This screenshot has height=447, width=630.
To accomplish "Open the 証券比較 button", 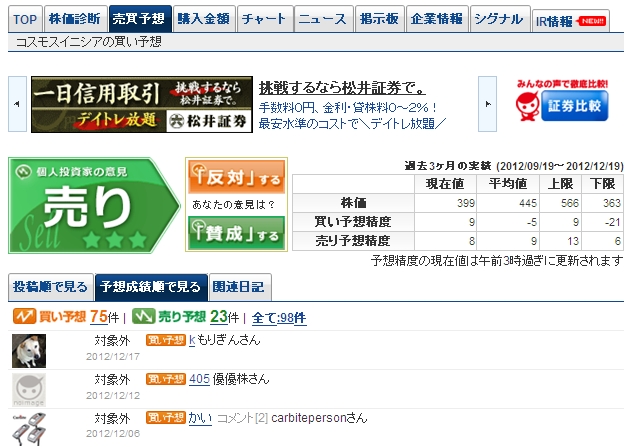I will (575, 106).
